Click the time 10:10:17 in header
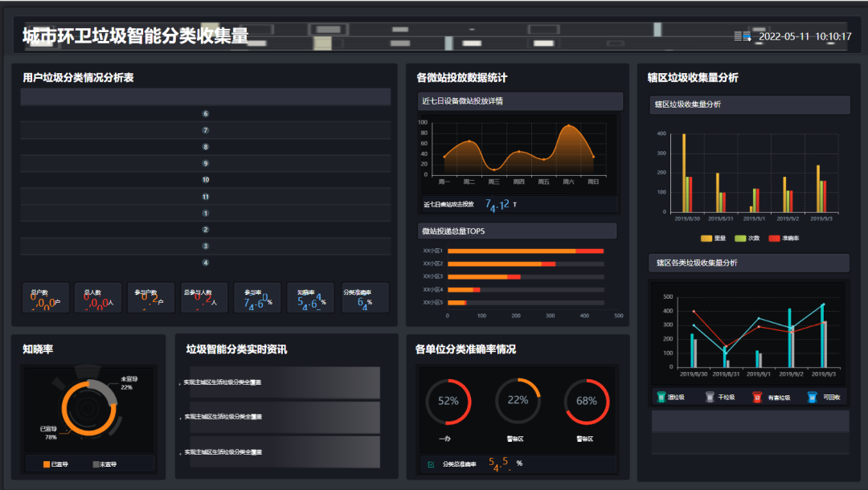 pos(833,36)
